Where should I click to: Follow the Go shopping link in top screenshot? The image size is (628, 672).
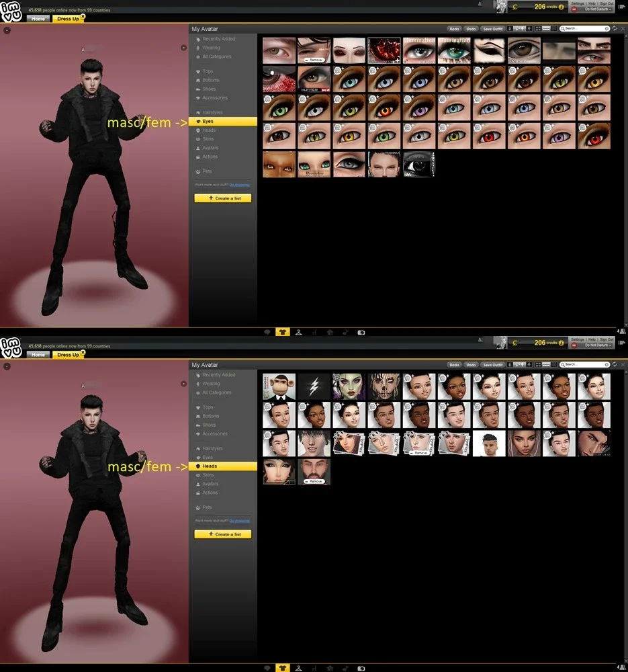tap(240, 185)
